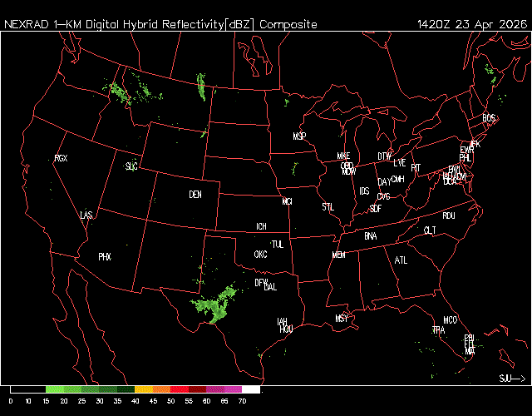Click the PHX station marker

click(105, 257)
